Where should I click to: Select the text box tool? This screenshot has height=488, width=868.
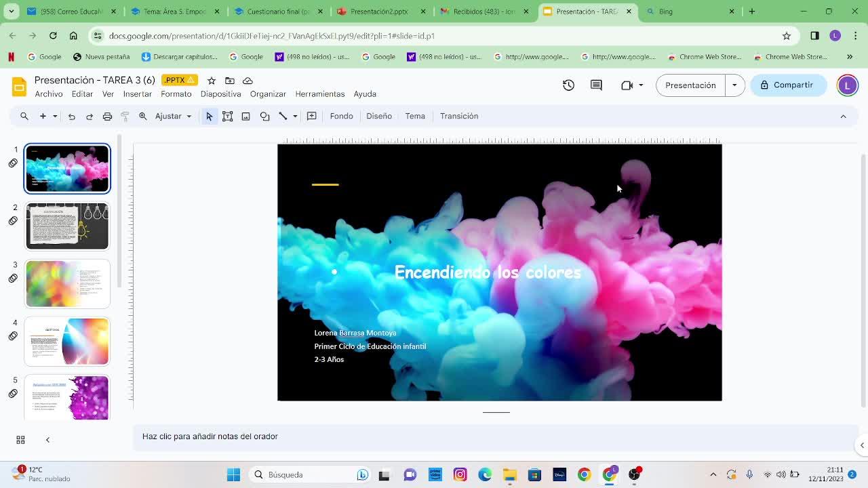click(228, 117)
